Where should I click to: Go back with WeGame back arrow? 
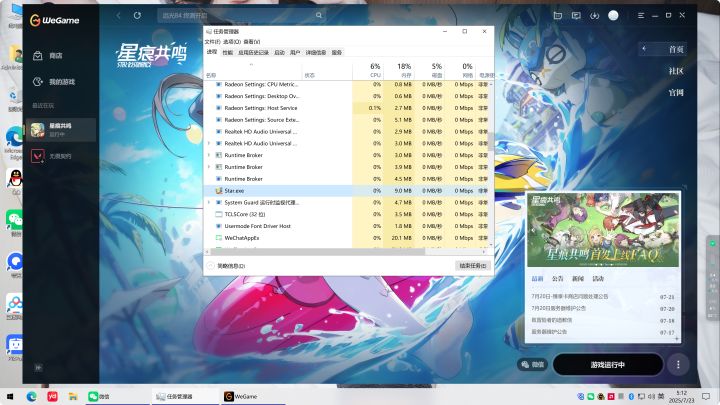pyautogui.click(x=118, y=16)
